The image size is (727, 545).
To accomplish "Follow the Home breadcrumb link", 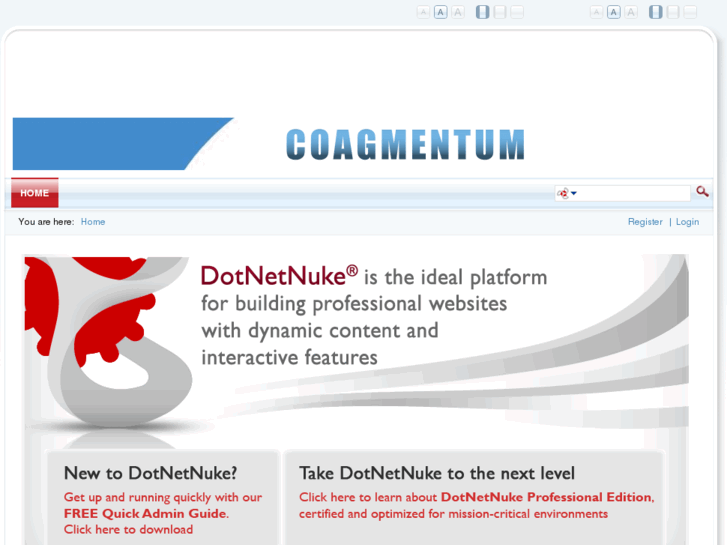I will pos(93,222).
